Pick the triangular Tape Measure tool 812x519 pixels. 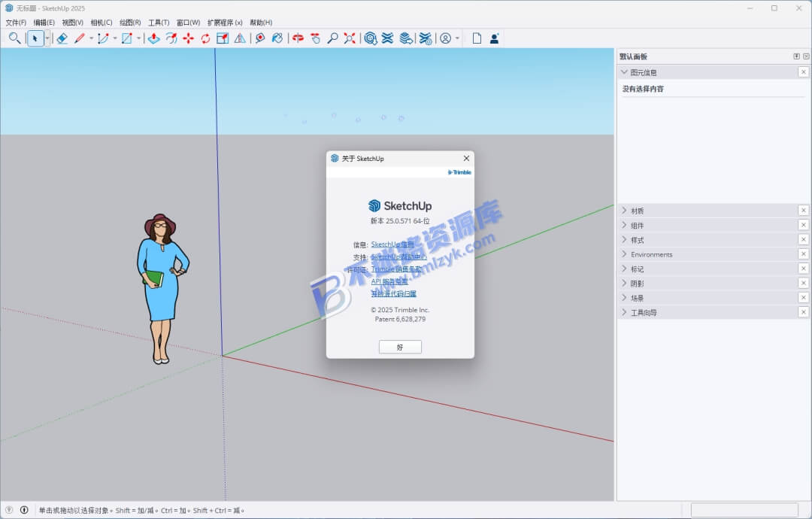click(x=240, y=38)
